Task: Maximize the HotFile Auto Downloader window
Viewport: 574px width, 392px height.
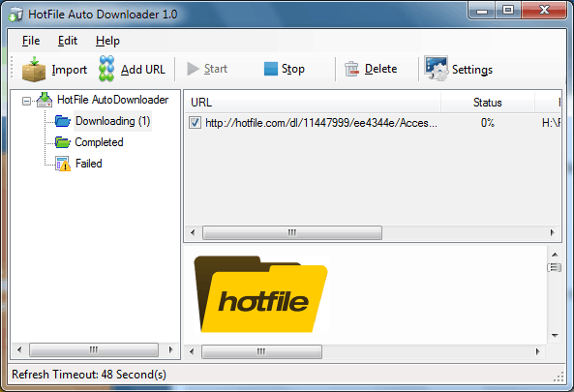Action: click(x=508, y=11)
